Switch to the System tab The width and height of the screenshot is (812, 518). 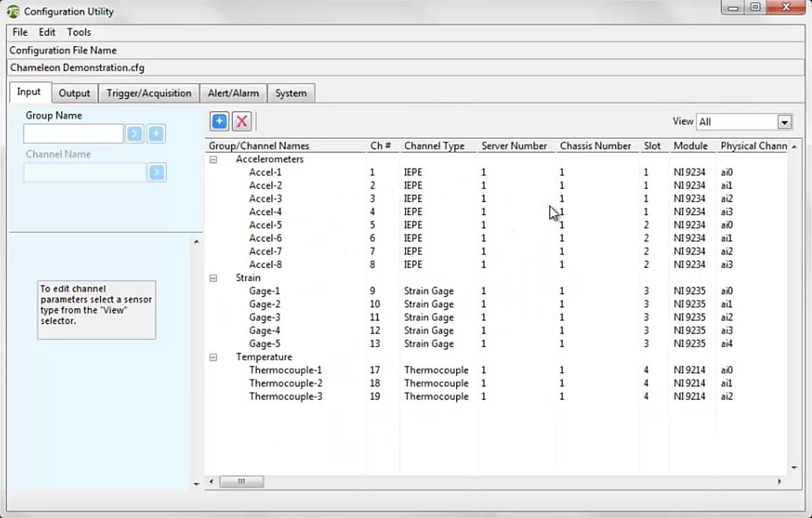[291, 93]
